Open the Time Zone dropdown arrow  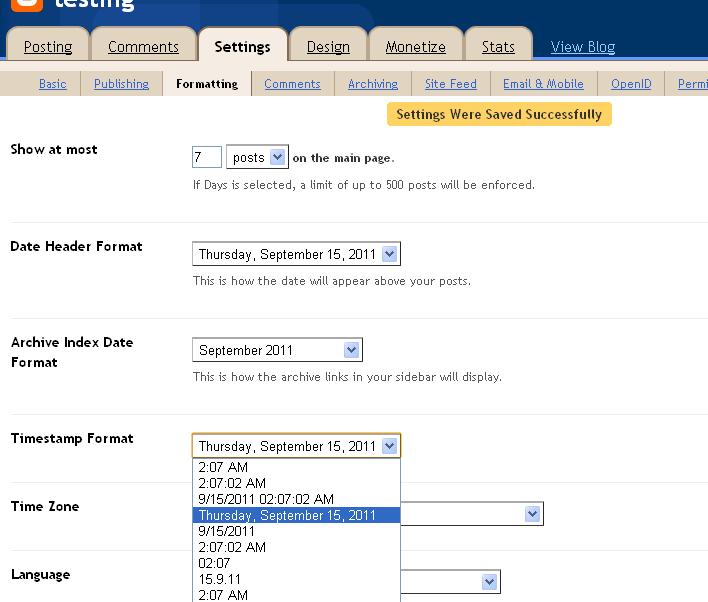[533, 514]
